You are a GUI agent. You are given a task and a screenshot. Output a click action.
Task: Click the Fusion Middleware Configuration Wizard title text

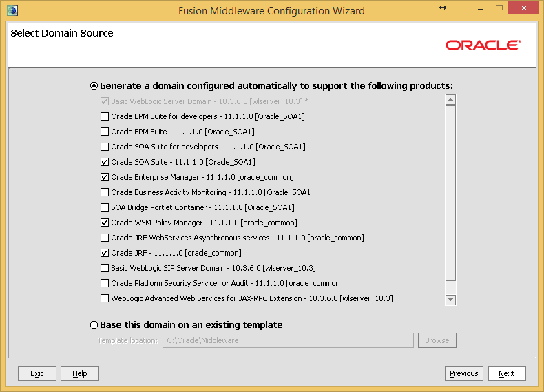coord(271,11)
